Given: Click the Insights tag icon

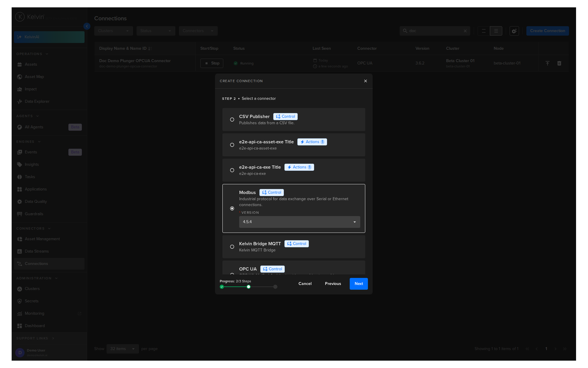Looking at the screenshot, I should (x=20, y=164).
